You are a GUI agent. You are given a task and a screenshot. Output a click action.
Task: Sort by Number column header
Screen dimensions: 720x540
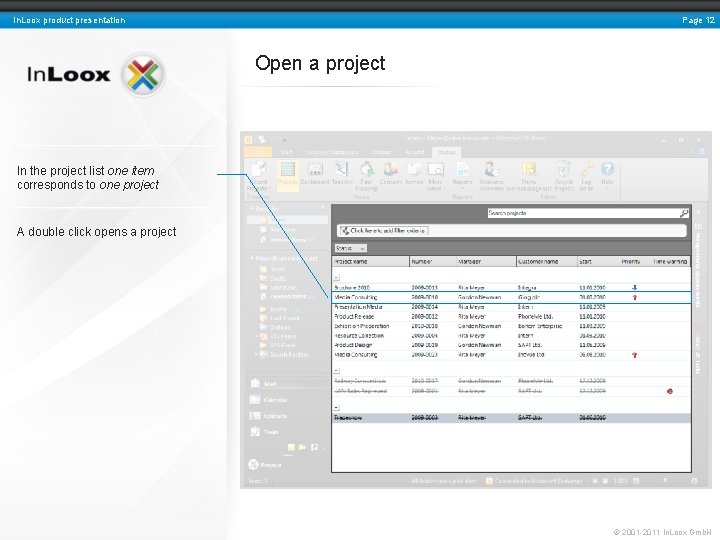pos(433,261)
